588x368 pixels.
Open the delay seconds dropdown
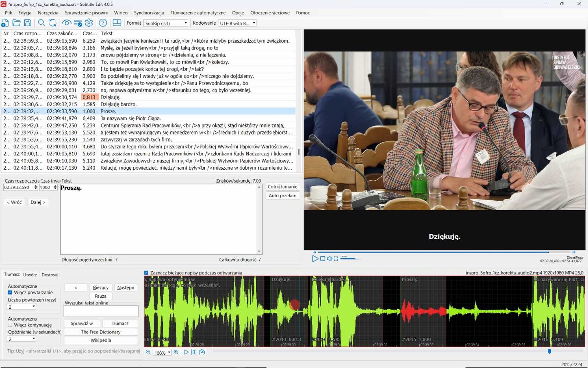click(x=22, y=339)
